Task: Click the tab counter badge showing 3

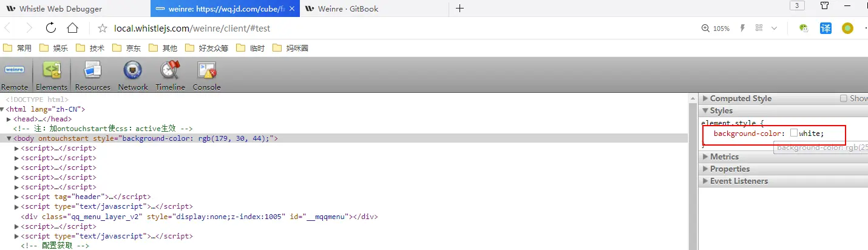Action: tap(797, 5)
